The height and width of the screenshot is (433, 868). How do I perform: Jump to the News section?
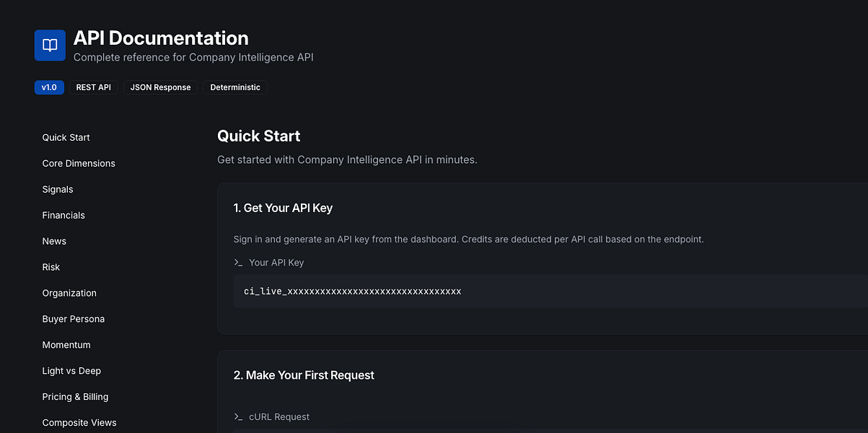[54, 242]
